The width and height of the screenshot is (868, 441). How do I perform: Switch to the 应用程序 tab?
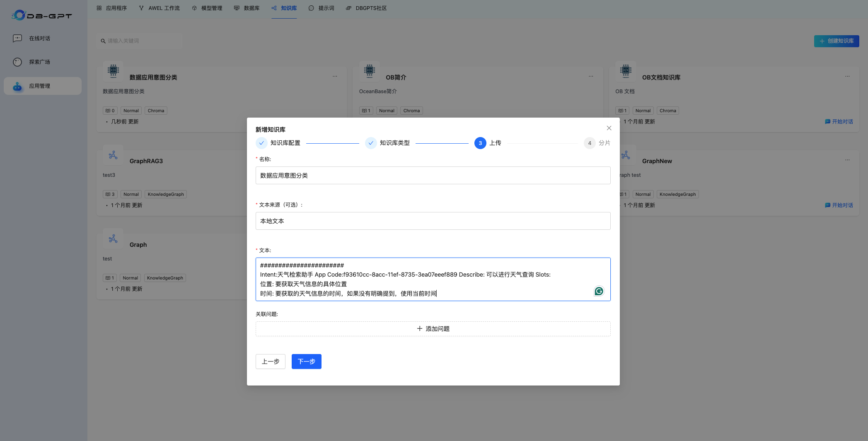[111, 8]
